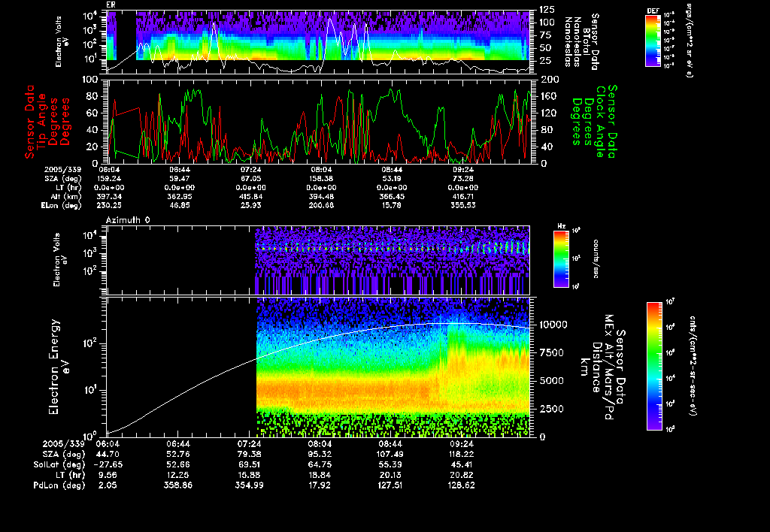
Task: Click the 200 degree clock angle tick
Action: click(550, 80)
